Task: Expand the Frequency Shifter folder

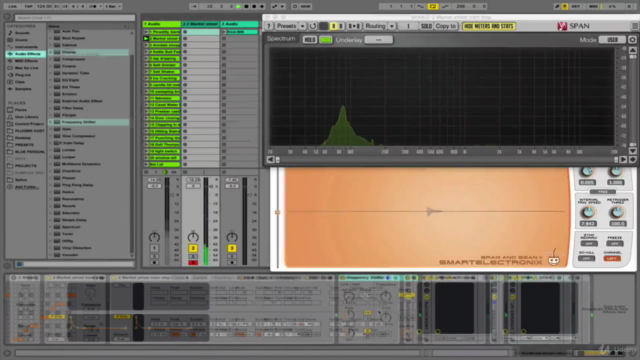Action: tap(51, 122)
